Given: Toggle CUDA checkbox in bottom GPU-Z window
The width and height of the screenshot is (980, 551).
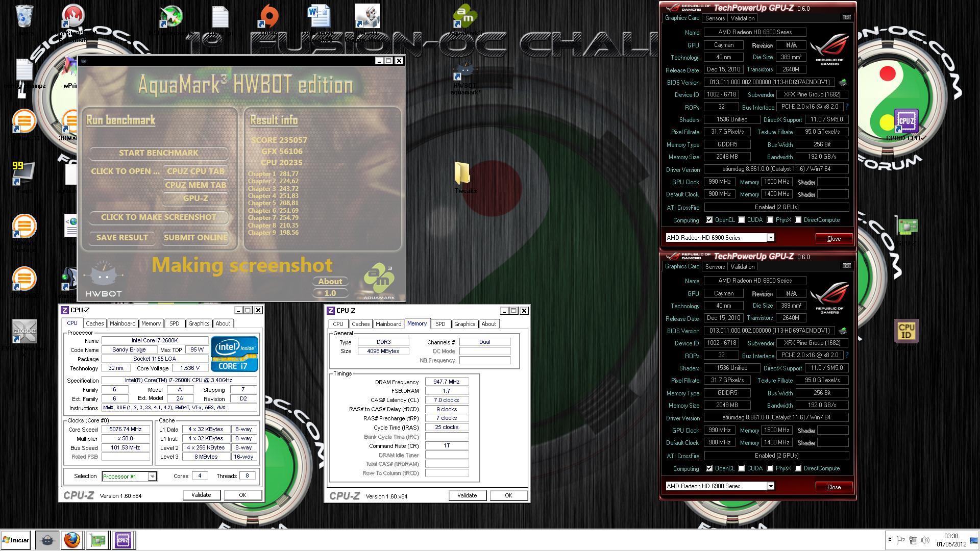Looking at the screenshot, I should pos(741,468).
